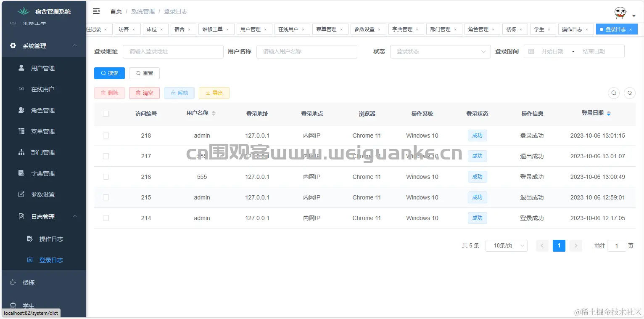Close the 维修工单 tab
The width and height of the screenshot is (644, 319).
pyautogui.click(x=227, y=29)
